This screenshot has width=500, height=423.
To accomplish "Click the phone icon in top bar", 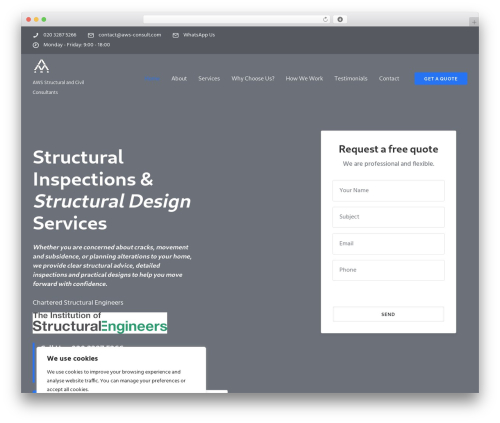I will point(36,35).
